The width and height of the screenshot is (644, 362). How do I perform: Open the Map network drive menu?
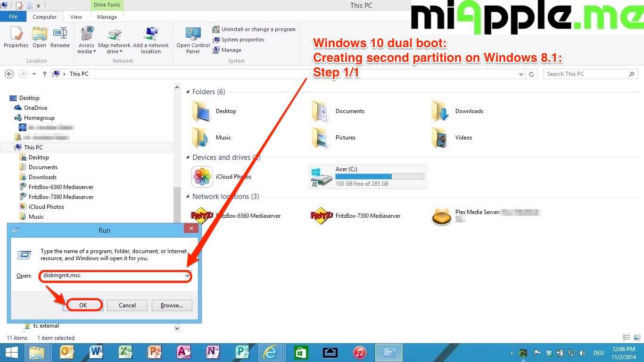(114, 40)
